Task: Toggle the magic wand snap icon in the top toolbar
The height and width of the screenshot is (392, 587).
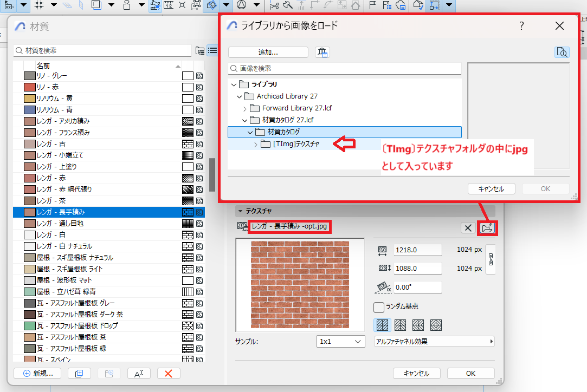Action: [154, 5]
